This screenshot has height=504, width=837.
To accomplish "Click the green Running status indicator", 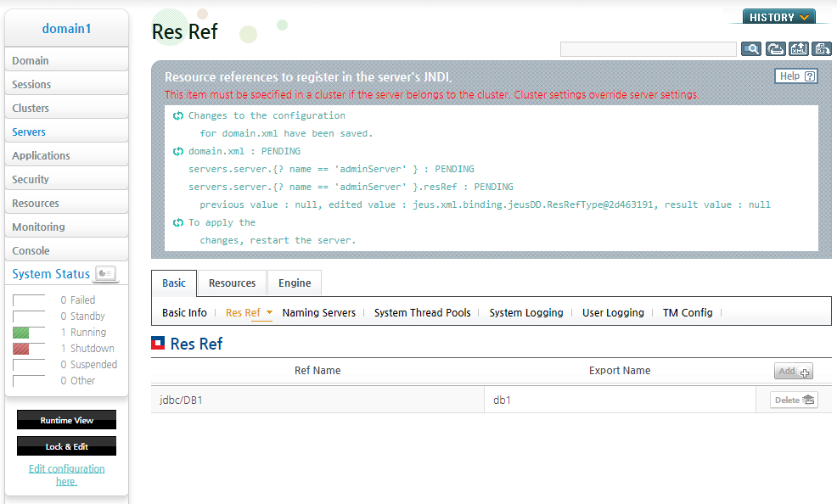I will [x=21, y=333].
